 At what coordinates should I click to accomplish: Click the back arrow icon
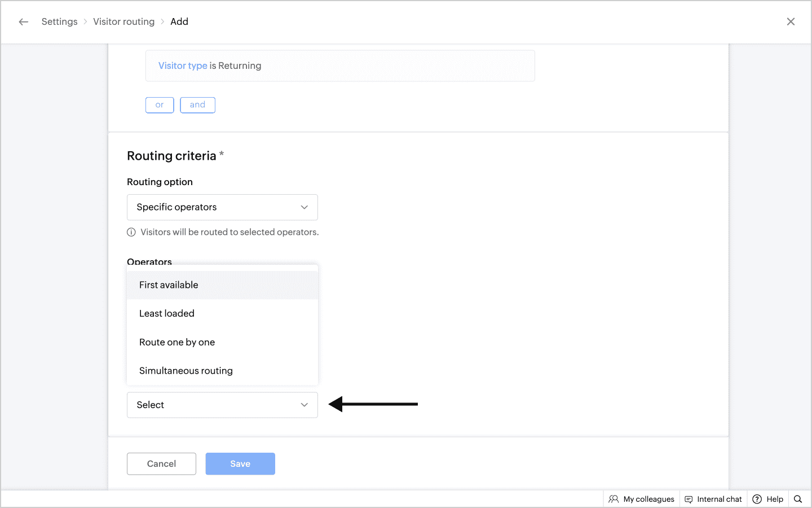click(23, 22)
